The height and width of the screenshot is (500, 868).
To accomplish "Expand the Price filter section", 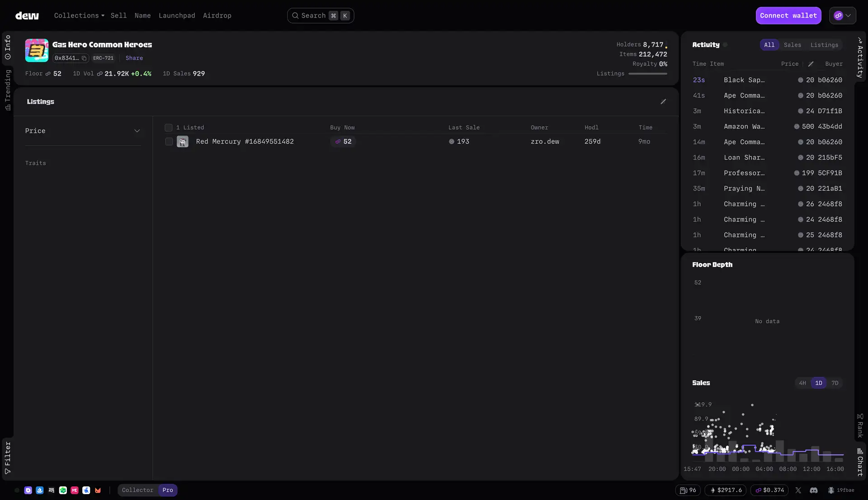I will click(x=137, y=131).
